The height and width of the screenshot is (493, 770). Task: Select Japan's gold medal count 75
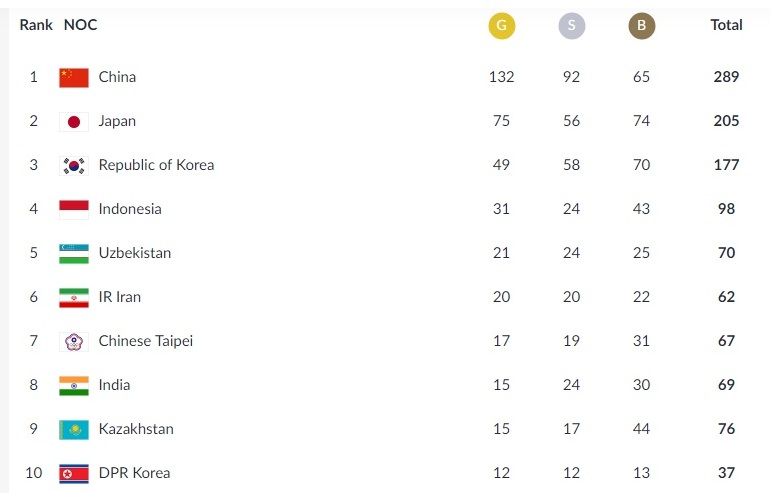point(502,121)
